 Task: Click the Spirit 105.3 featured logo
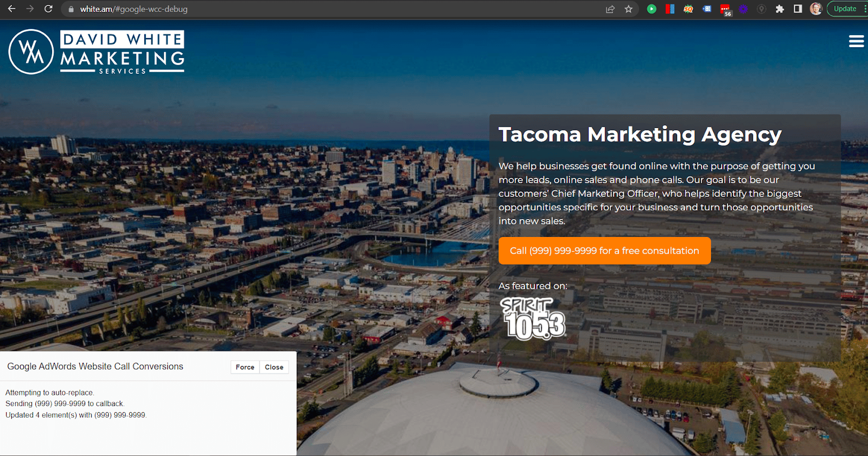(x=532, y=318)
